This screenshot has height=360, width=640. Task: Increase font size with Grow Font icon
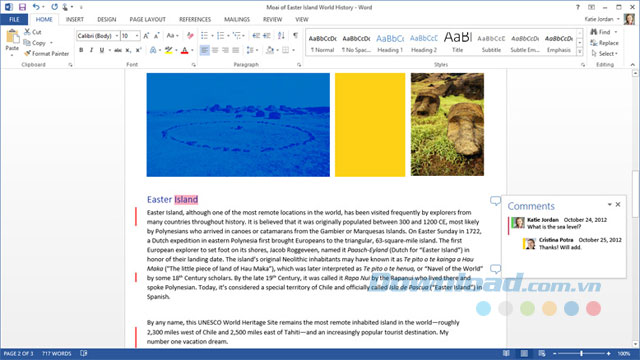point(146,36)
